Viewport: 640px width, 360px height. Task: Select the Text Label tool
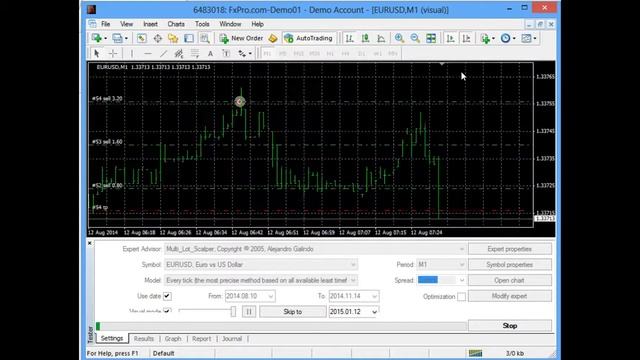[x=226, y=53]
